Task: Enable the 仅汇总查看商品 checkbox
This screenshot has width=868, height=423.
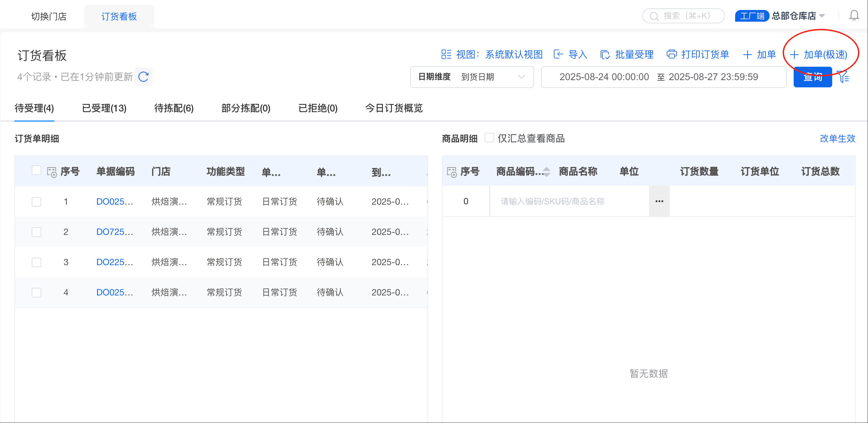Action: point(489,138)
